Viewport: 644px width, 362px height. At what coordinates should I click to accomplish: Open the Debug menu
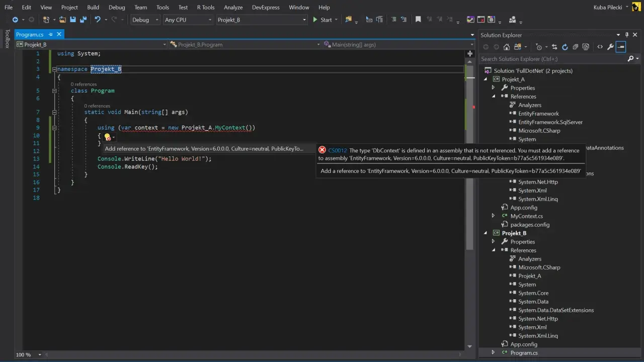coord(117,7)
